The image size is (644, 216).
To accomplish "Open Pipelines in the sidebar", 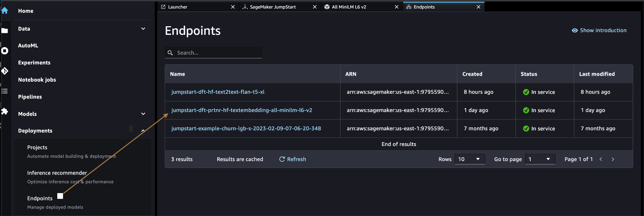I will coord(30,97).
